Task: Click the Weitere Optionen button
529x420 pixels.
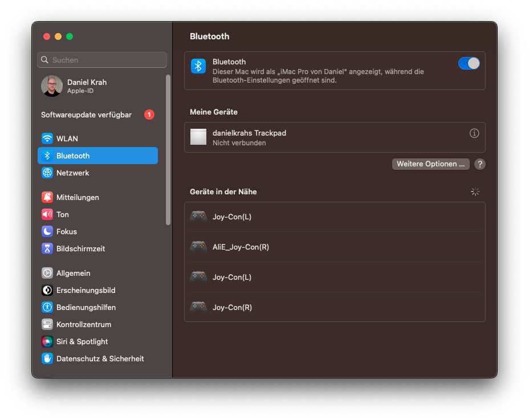Action: coord(430,164)
